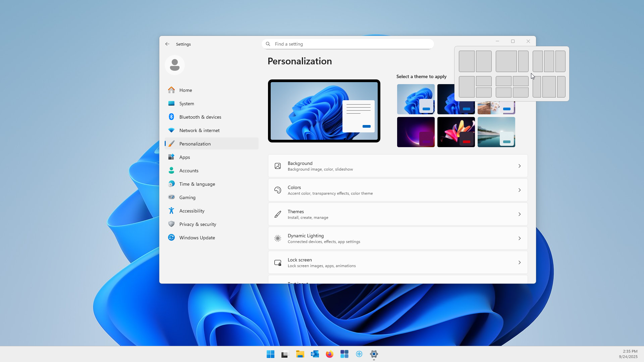
Task: Open Accessibility settings from sidebar
Action: point(192,211)
